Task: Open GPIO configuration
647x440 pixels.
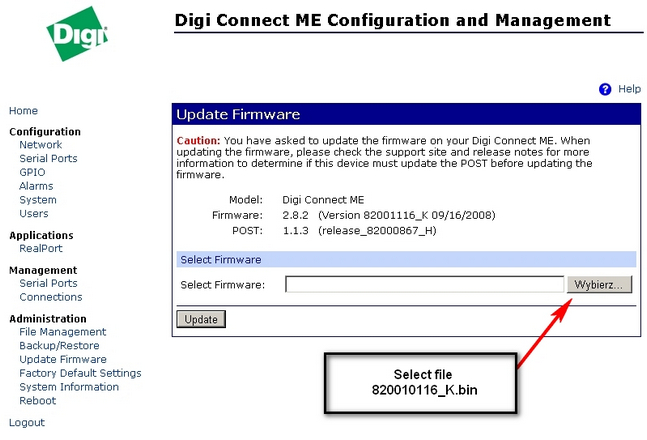Action: point(32,172)
